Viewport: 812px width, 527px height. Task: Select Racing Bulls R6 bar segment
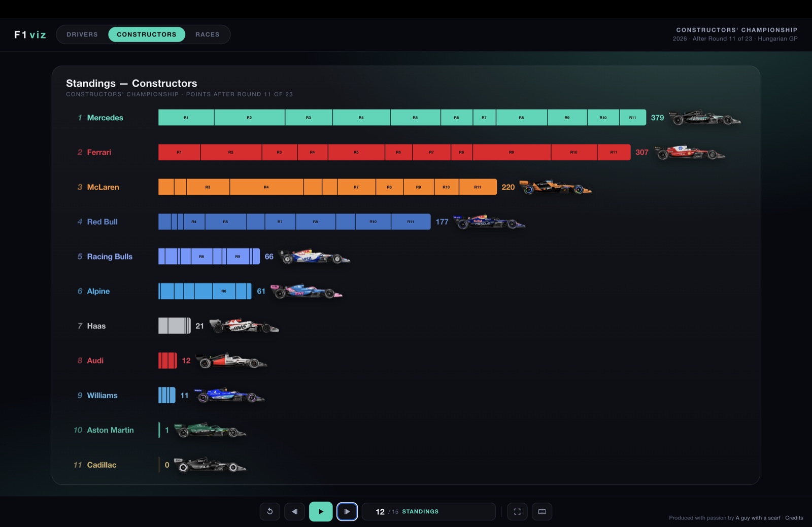coord(202,257)
